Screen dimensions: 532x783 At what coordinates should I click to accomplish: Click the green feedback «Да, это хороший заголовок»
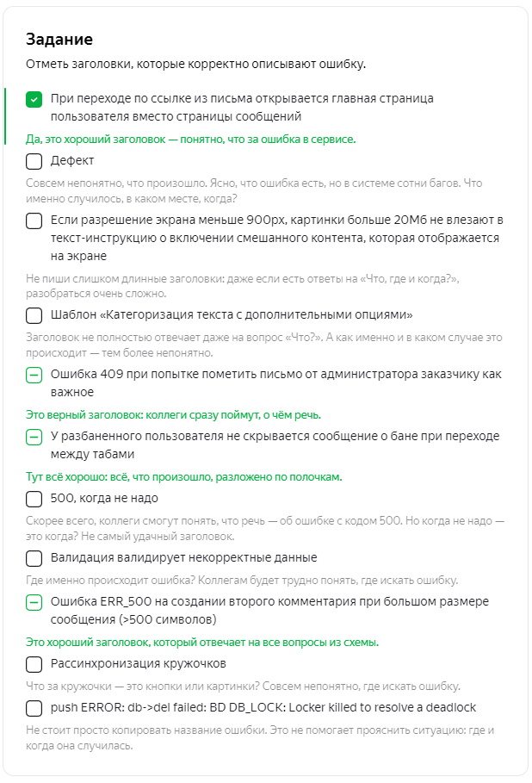point(190,140)
